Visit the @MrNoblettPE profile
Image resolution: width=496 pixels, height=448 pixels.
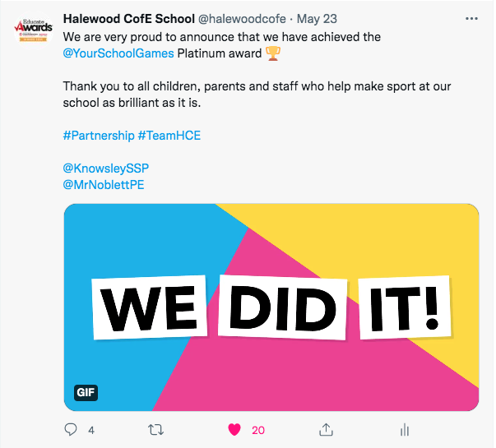coord(103,184)
